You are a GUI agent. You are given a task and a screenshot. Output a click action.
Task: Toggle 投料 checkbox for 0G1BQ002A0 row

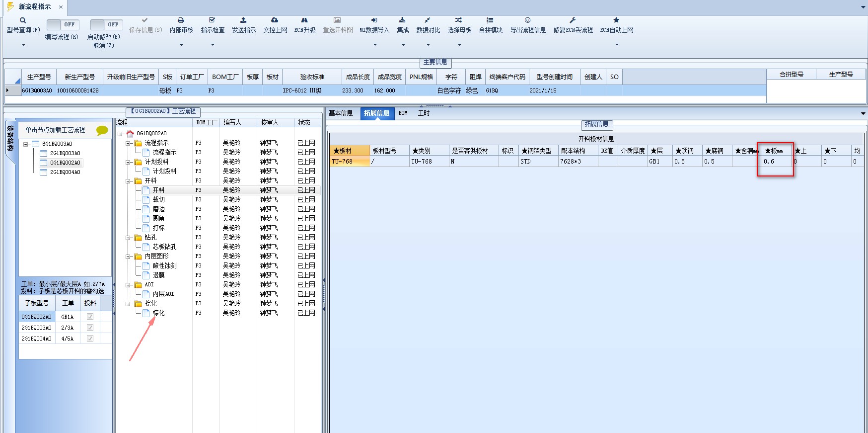click(x=90, y=317)
